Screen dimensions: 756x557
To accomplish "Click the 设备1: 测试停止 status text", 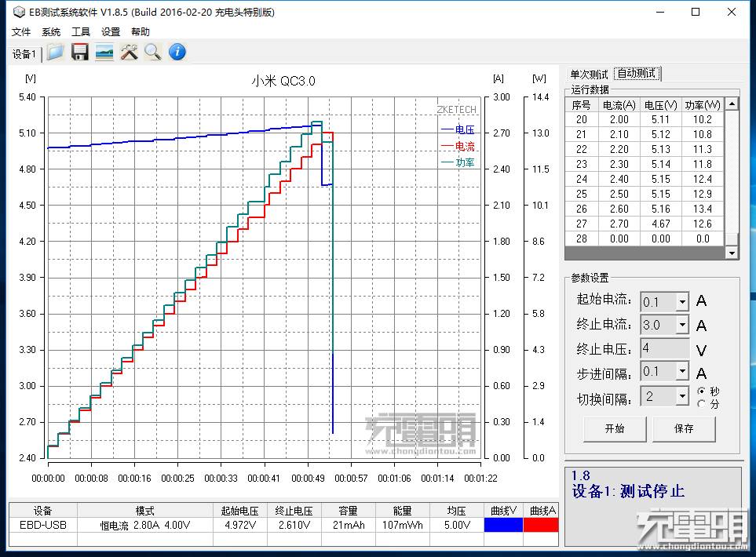I will coord(628,491).
